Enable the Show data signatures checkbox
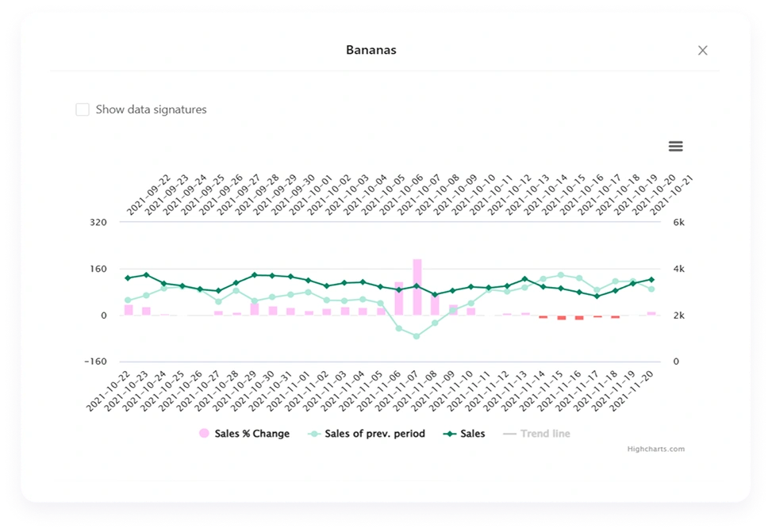 [x=83, y=109]
